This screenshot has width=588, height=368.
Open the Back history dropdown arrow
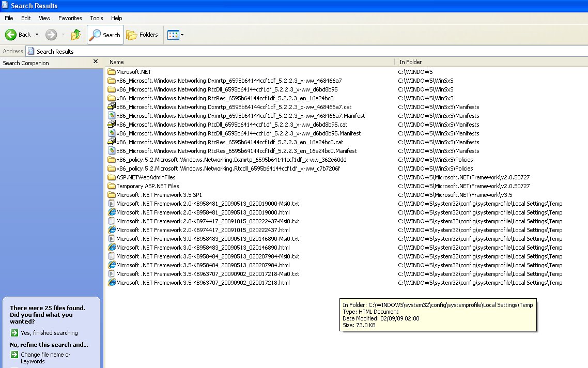coord(37,35)
